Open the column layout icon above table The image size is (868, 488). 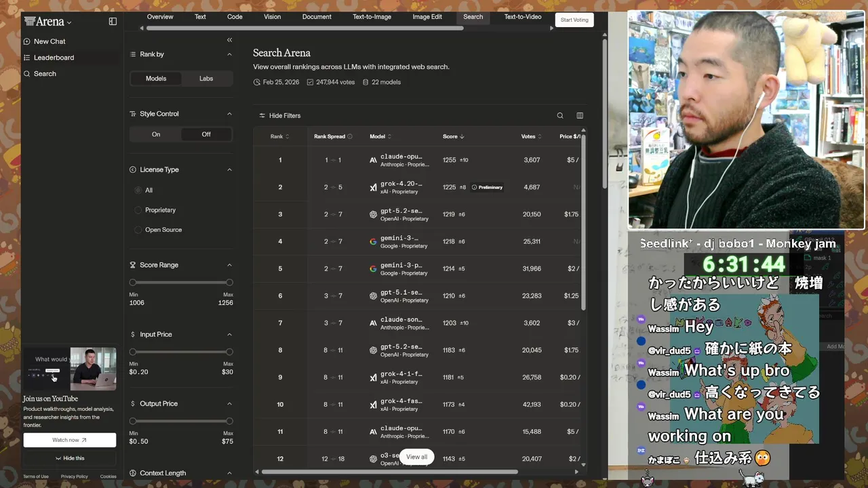coord(580,116)
